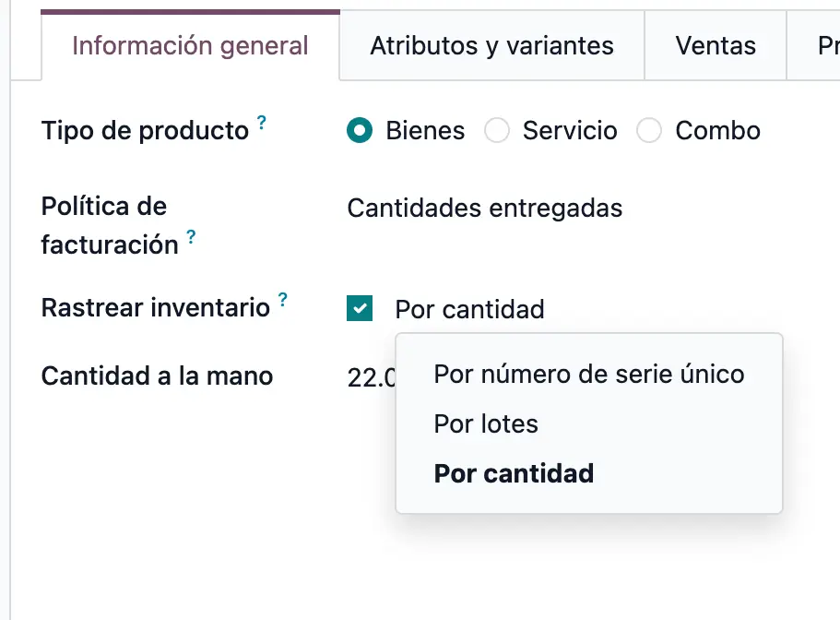This screenshot has height=620, width=840.
Task: Click the Rastrear inventario field label
Action: click(x=155, y=307)
